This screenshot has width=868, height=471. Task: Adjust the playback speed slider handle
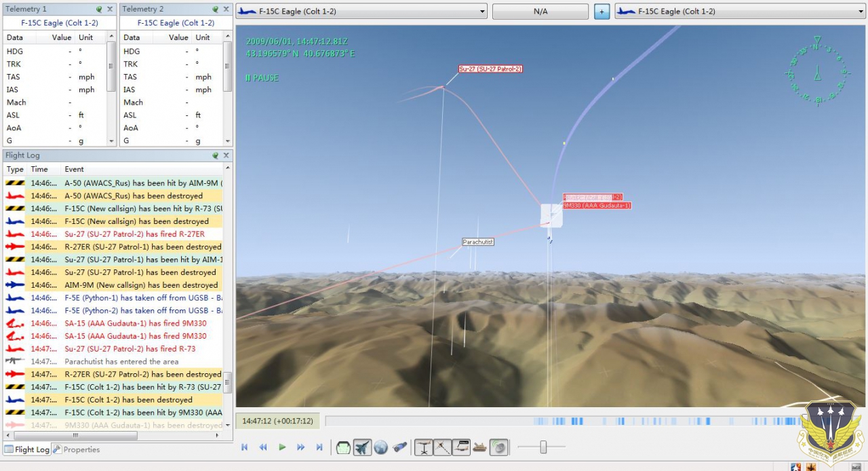click(x=543, y=447)
